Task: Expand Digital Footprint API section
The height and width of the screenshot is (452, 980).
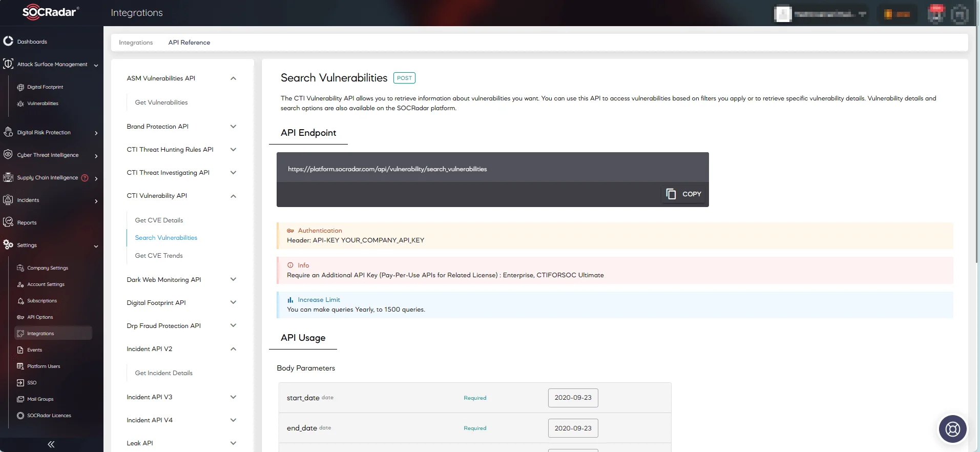Action: point(233,302)
